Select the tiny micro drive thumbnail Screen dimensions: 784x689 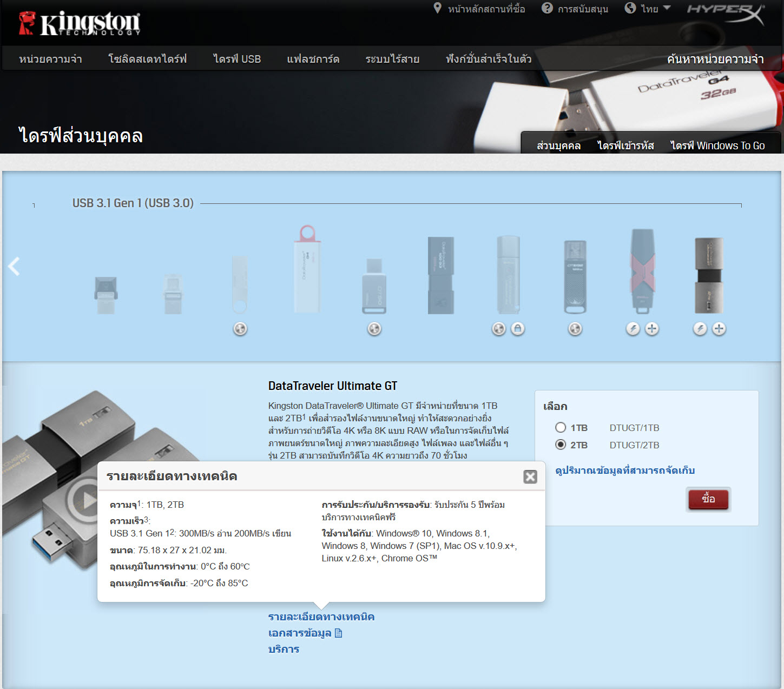coord(106,295)
